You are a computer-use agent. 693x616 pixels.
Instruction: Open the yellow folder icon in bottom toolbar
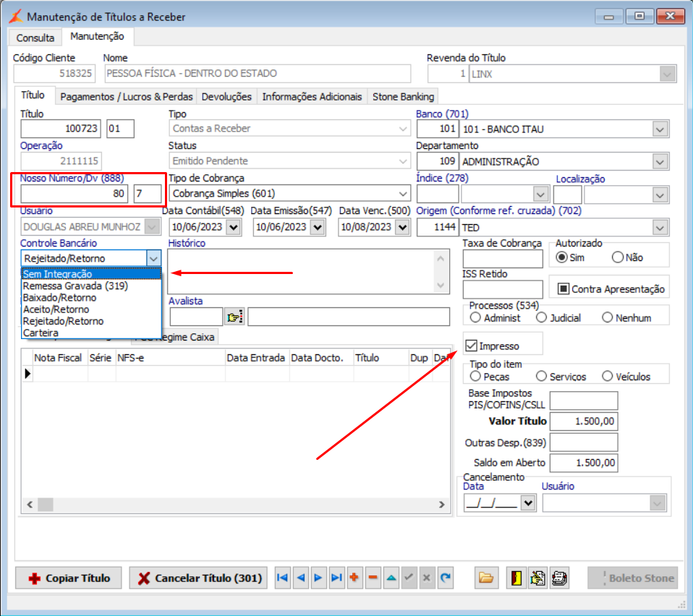coord(485,578)
